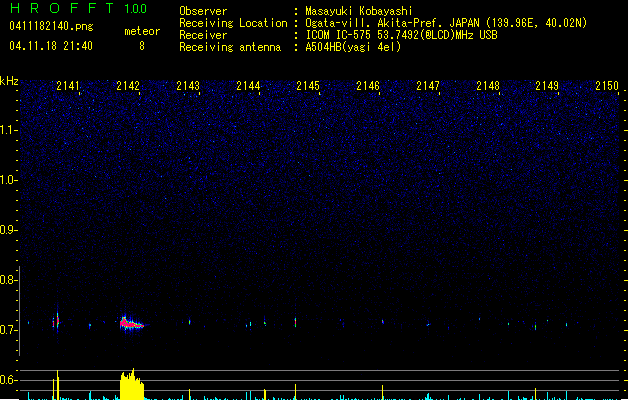Image resolution: width=629 pixels, height=400 pixels.
Task: Click the kHz axis unit label
Action: pos(9,81)
